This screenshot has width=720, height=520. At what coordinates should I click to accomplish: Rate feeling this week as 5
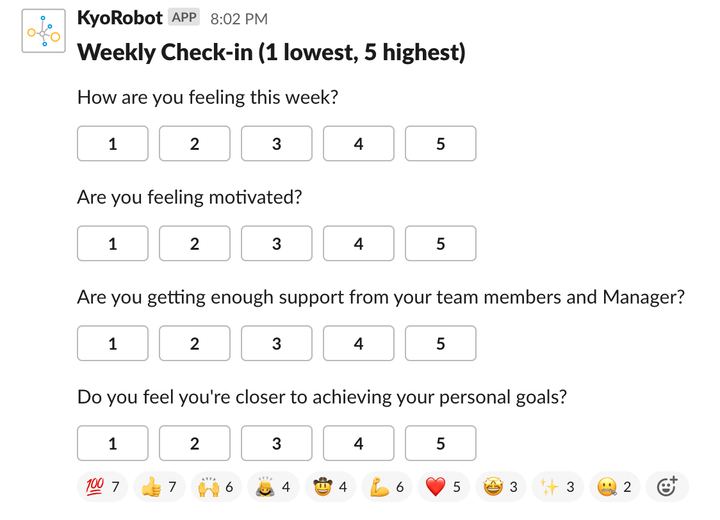tap(440, 144)
